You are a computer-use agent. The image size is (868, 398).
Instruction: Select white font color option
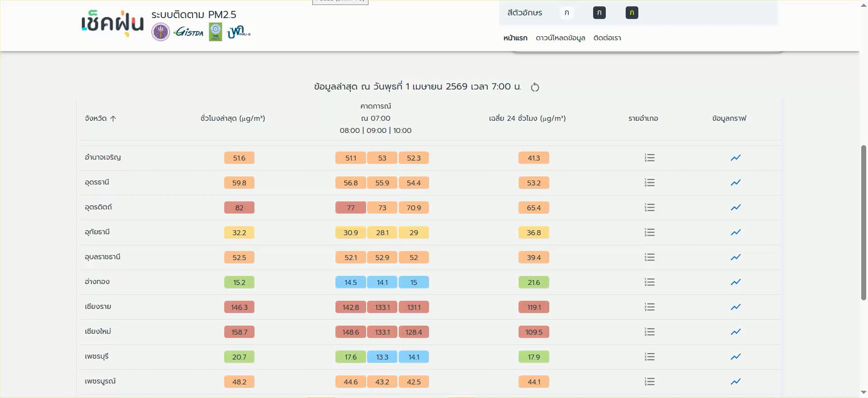coord(566,13)
